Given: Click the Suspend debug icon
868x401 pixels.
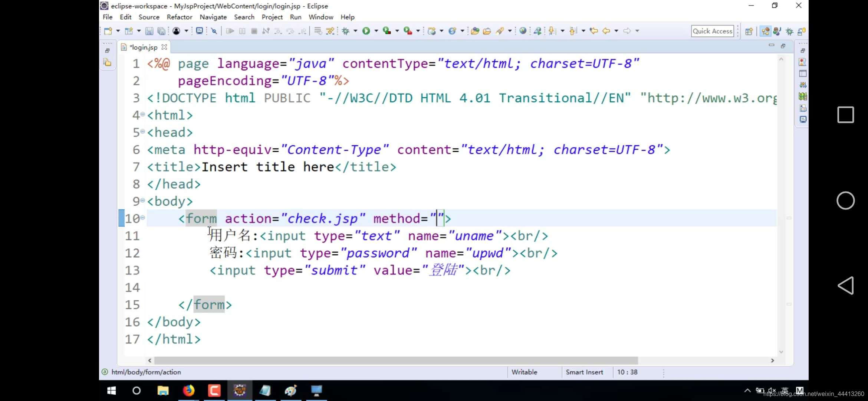Looking at the screenshot, I should click(242, 31).
